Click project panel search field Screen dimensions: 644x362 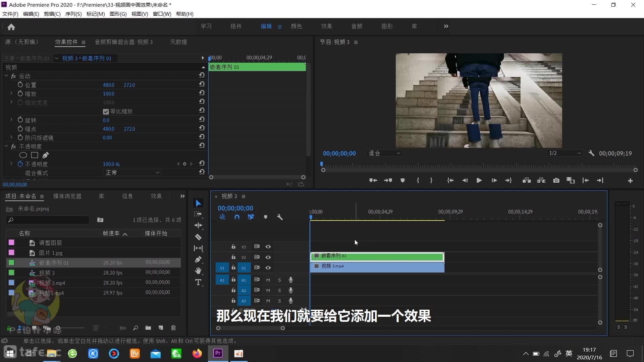tap(49, 220)
